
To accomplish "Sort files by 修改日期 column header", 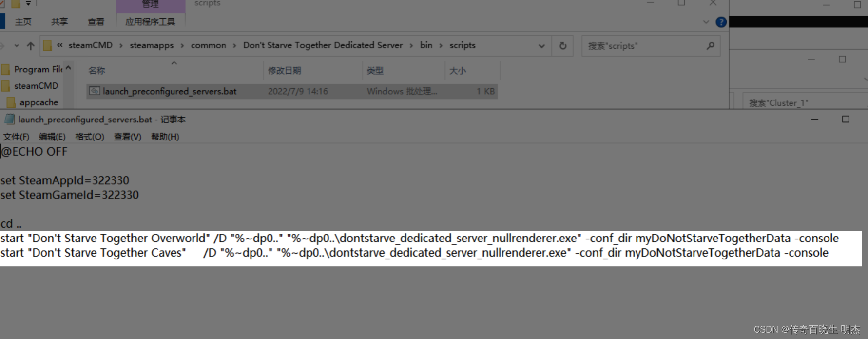I will click(x=284, y=71).
